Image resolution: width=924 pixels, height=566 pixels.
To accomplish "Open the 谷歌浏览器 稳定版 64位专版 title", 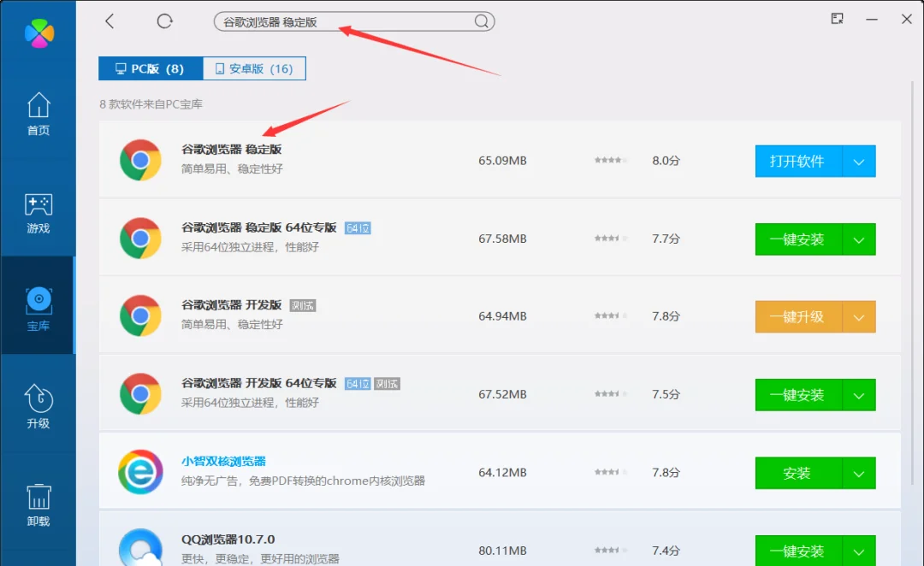I will coord(258,227).
